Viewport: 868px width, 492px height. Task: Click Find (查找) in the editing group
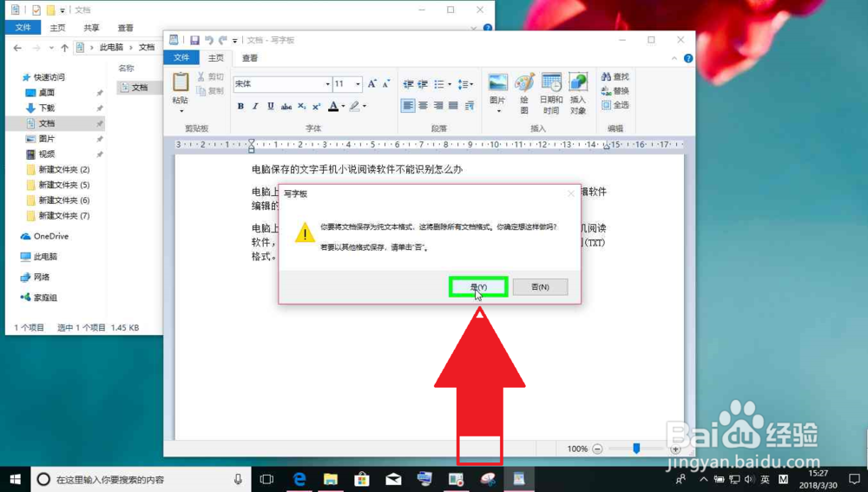coord(615,77)
